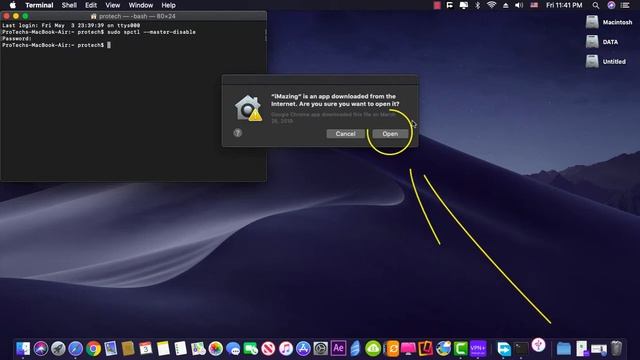Open Reminders from the Dock
The width and height of the screenshot is (640, 360).
click(x=180, y=349)
